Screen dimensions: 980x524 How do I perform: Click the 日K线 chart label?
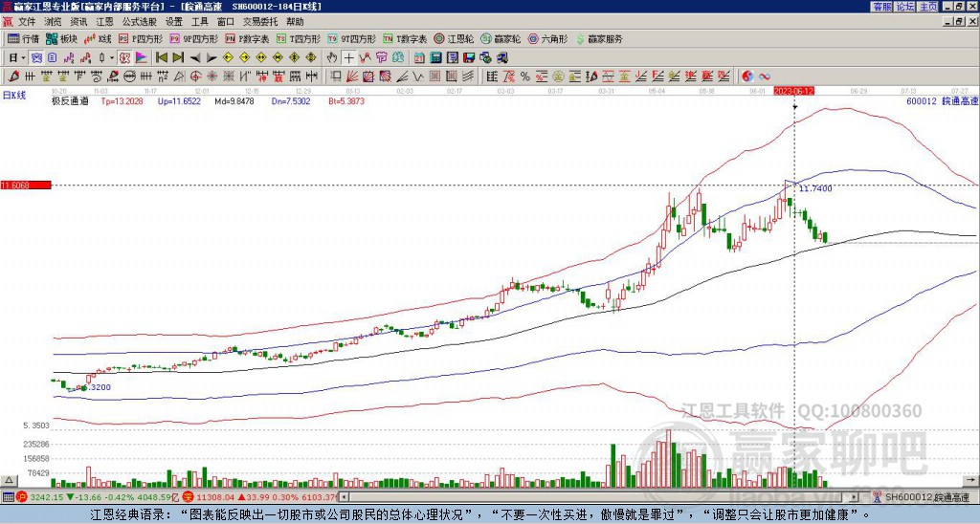tap(13, 96)
